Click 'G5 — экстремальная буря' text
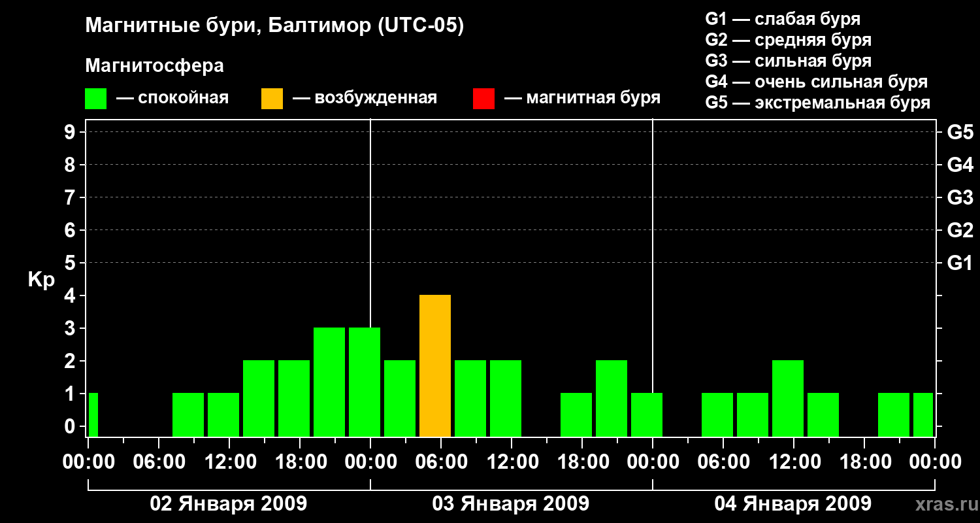980x523 pixels. [x=817, y=103]
